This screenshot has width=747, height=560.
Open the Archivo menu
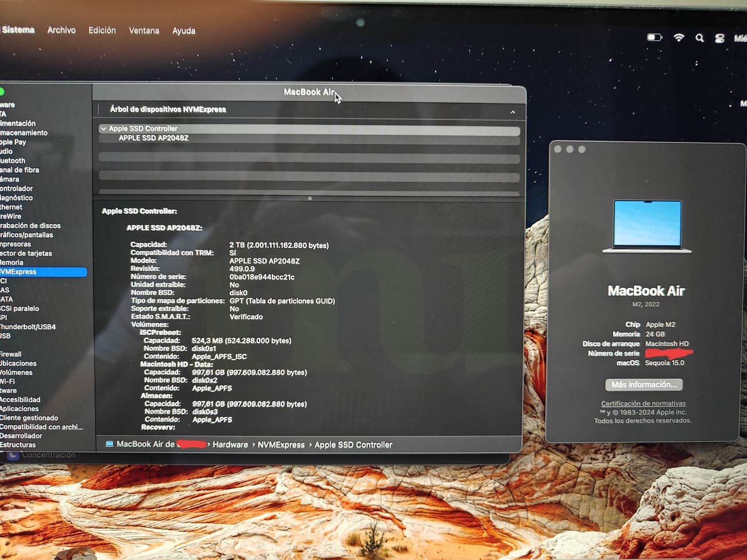coord(61,30)
